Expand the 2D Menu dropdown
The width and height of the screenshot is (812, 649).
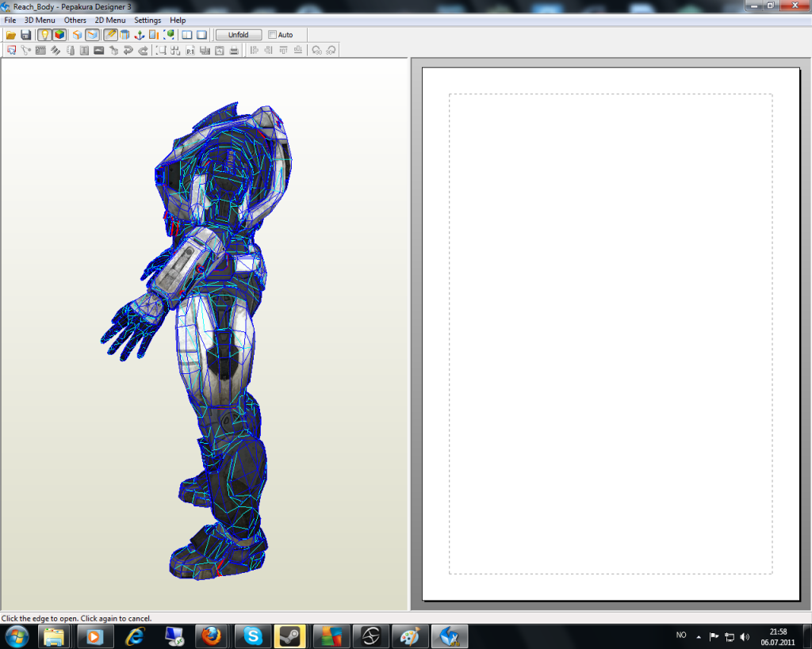pos(110,20)
